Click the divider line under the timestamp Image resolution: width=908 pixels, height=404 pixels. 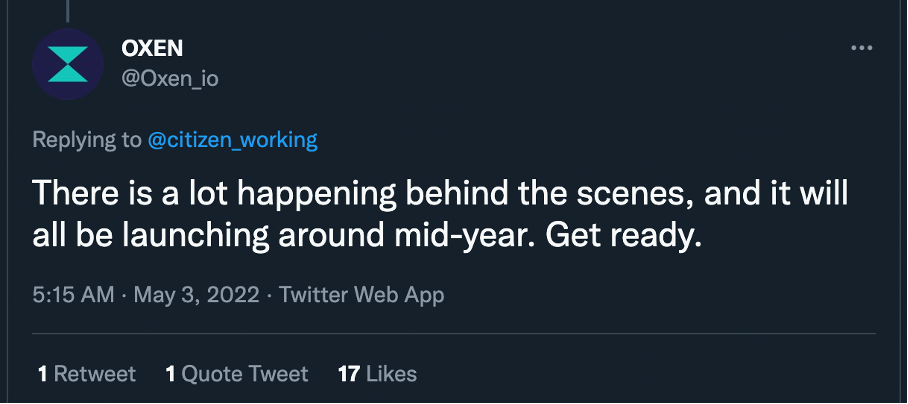point(454,333)
